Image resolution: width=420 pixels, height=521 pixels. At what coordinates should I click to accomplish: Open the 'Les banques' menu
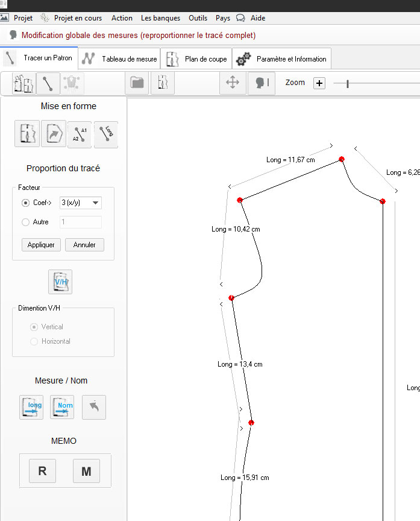(x=160, y=18)
